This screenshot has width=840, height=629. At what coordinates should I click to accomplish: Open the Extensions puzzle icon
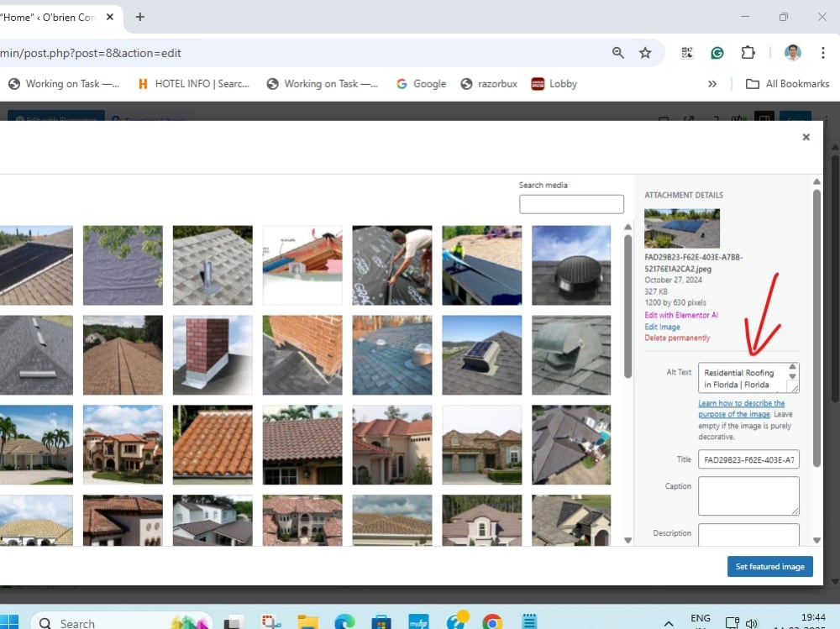pos(748,53)
